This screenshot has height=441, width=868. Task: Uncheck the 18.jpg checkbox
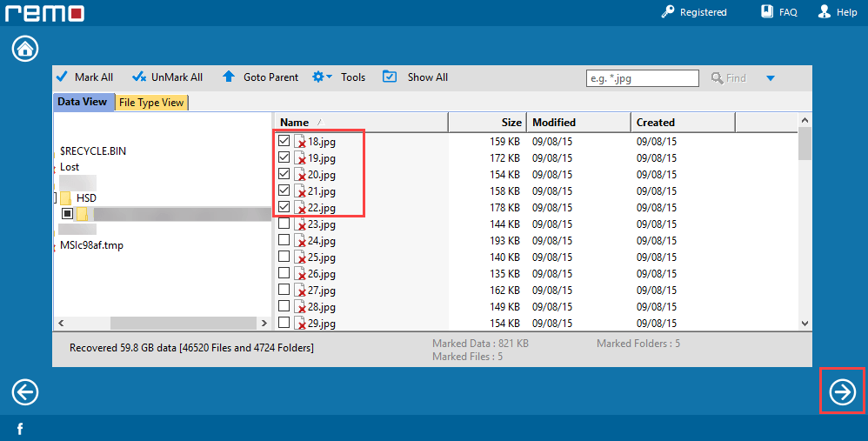coord(284,141)
